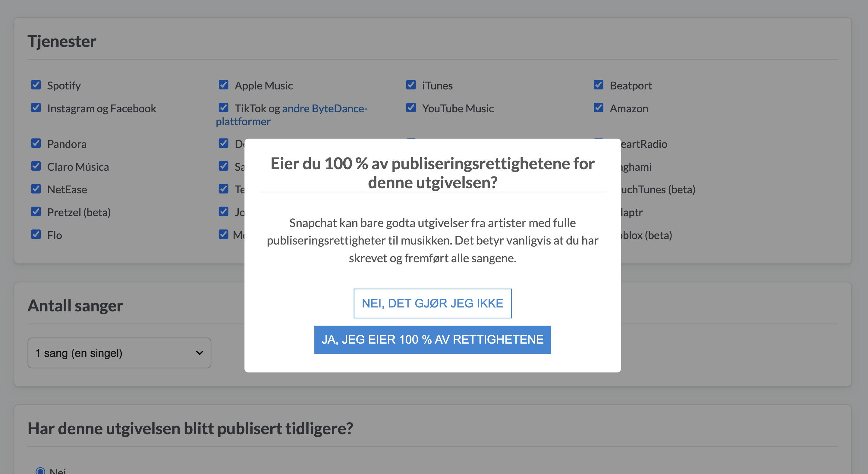868x474 pixels.
Task: Click the 'Instagram og Facebook' label text
Action: click(102, 108)
